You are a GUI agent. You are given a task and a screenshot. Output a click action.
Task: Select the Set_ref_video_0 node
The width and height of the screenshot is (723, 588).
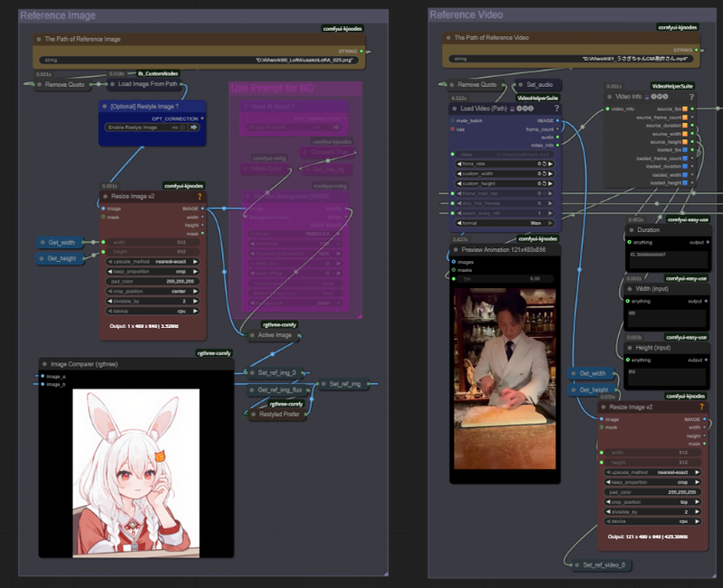602,565
